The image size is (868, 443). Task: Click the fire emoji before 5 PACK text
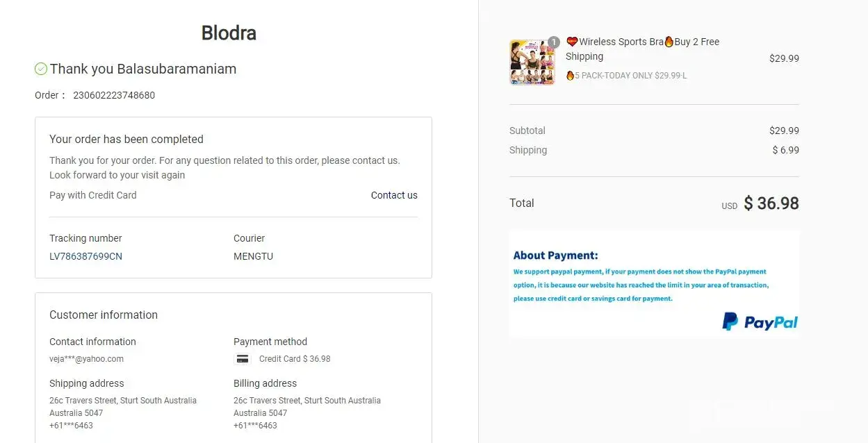click(x=570, y=75)
